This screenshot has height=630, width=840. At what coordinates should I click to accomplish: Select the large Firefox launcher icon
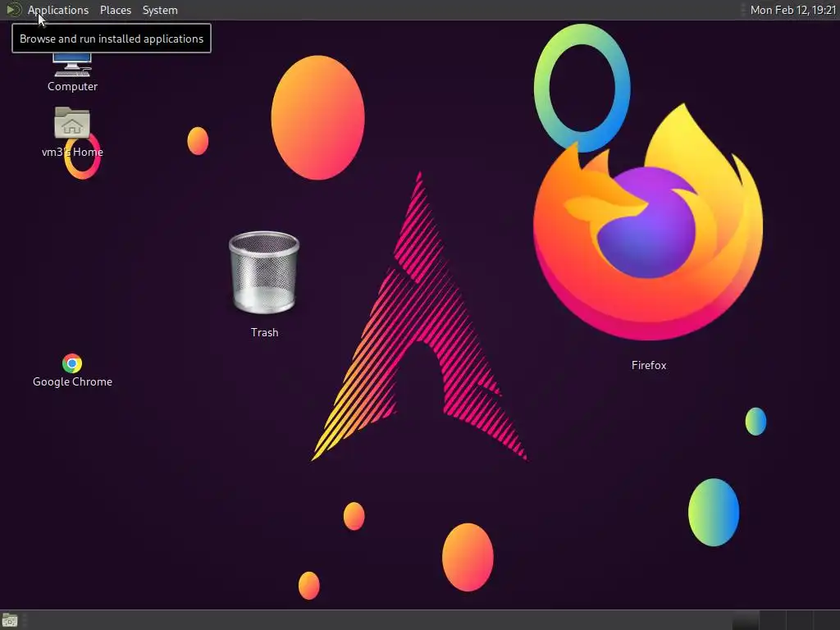(648, 222)
